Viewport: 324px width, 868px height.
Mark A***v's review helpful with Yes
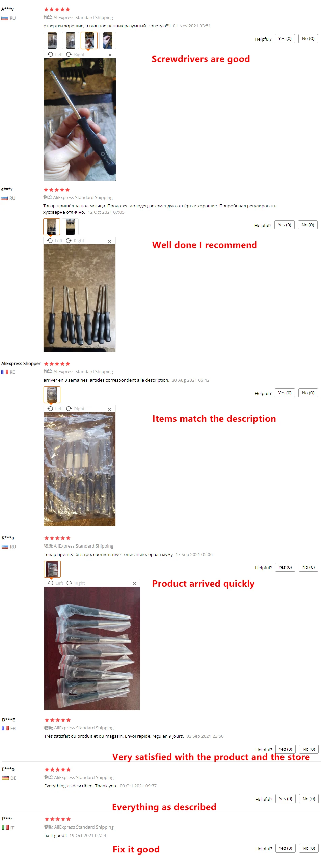point(285,39)
